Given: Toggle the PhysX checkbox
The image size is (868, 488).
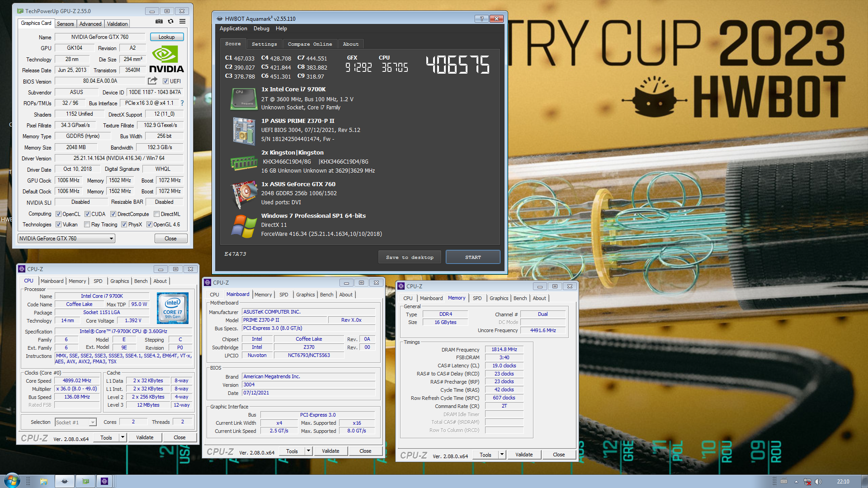Looking at the screenshot, I should pyautogui.click(x=124, y=225).
